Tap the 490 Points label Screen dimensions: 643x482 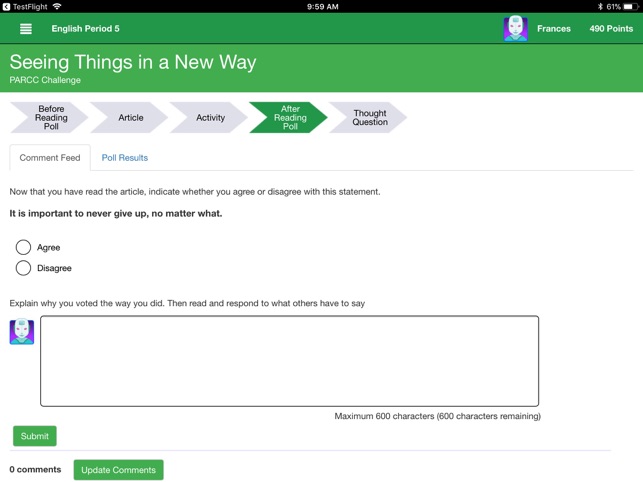click(611, 29)
